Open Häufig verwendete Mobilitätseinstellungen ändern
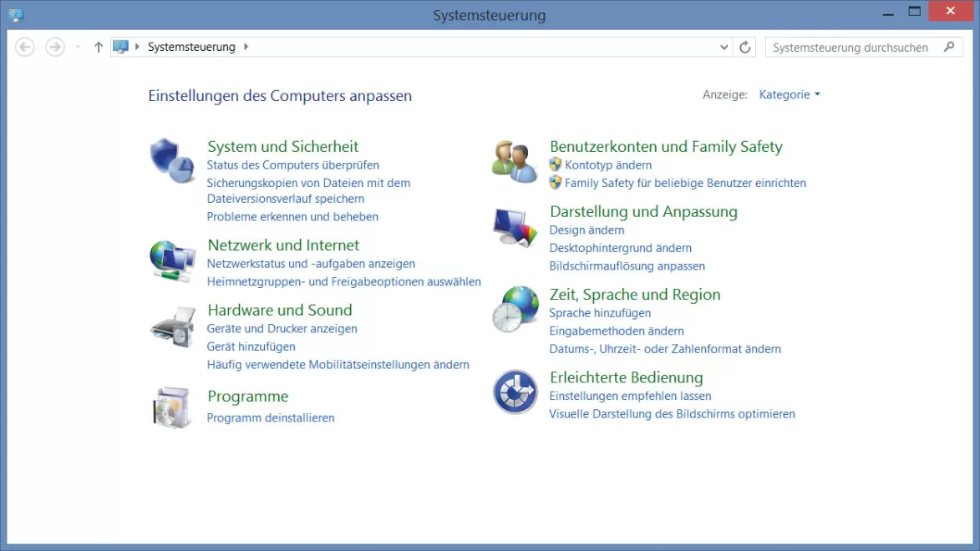The image size is (980, 551). tap(338, 365)
